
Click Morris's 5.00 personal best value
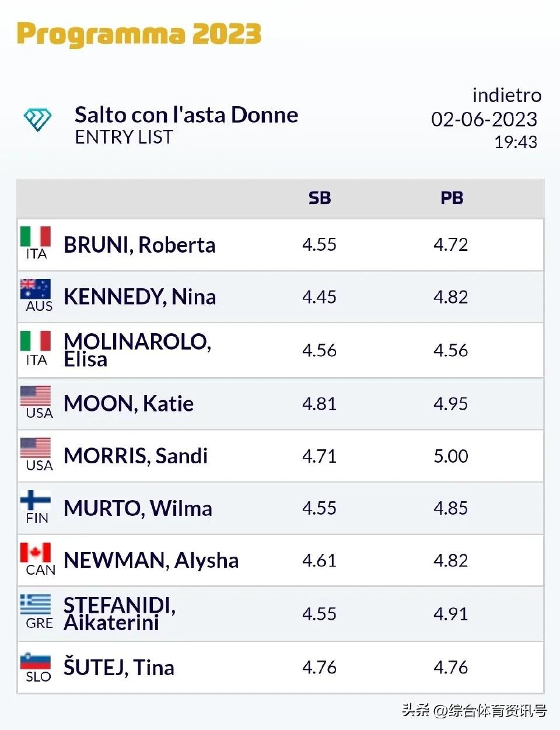click(x=450, y=456)
